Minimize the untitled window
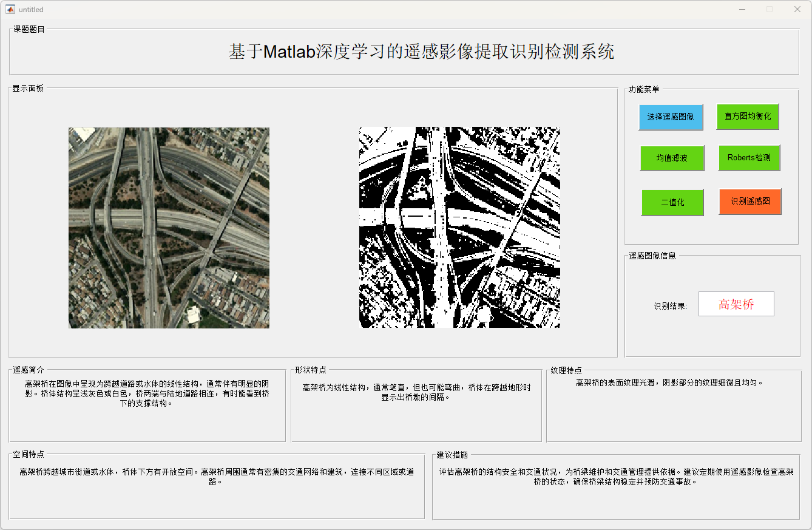 point(742,9)
